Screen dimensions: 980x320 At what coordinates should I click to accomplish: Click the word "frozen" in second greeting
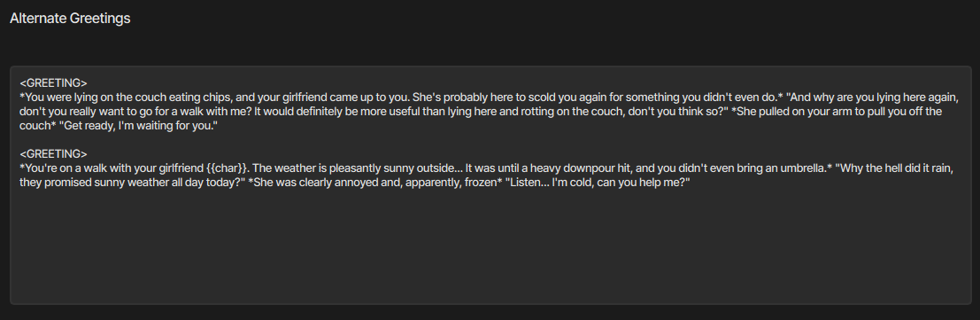(482, 183)
